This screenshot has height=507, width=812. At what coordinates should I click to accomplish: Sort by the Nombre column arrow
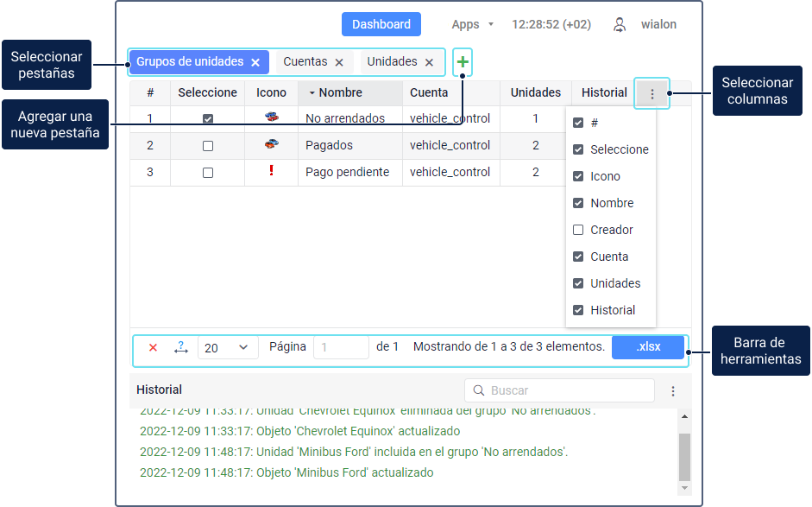click(x=312, y=92)
